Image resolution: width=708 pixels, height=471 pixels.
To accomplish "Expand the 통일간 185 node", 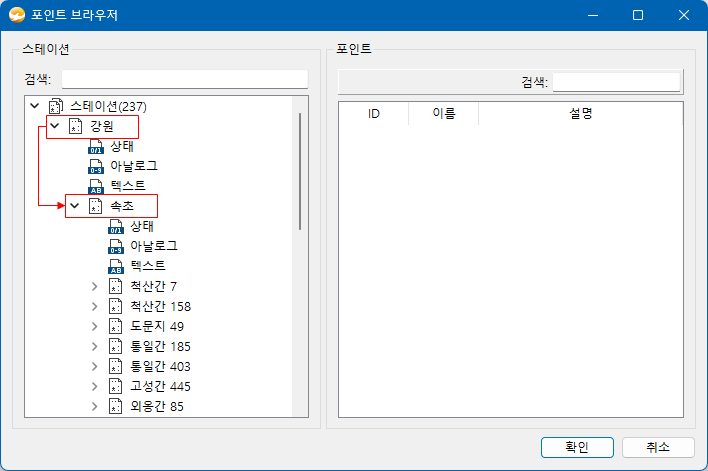I will coord(95,346).
